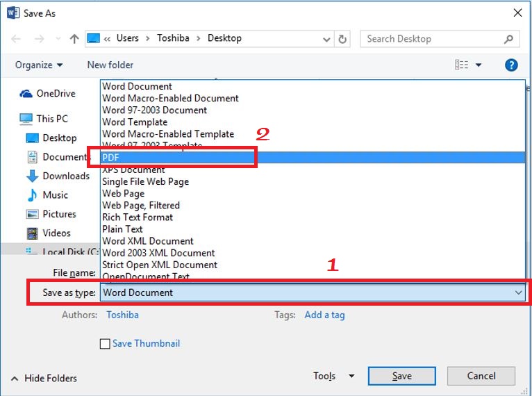Close the Save As dialog
This screenshot has width=532, height=396.
[517, 13]
